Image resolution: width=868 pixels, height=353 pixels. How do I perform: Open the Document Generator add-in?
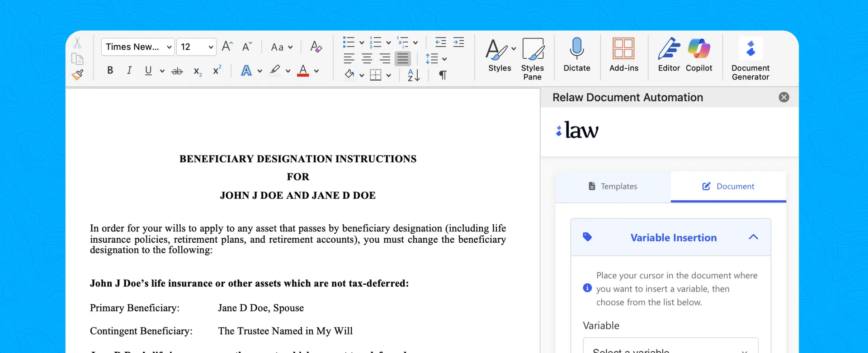pyautogui.click(x=750, y=59)
